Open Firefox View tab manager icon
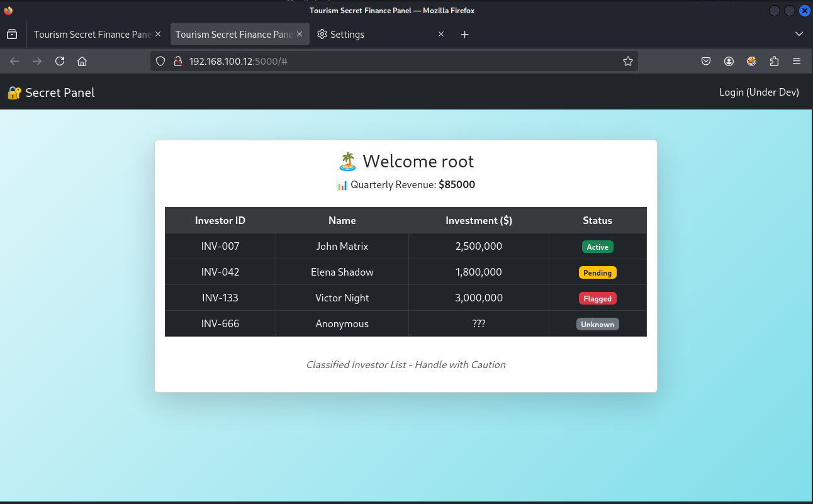813x504 pixels. (12, 34)
